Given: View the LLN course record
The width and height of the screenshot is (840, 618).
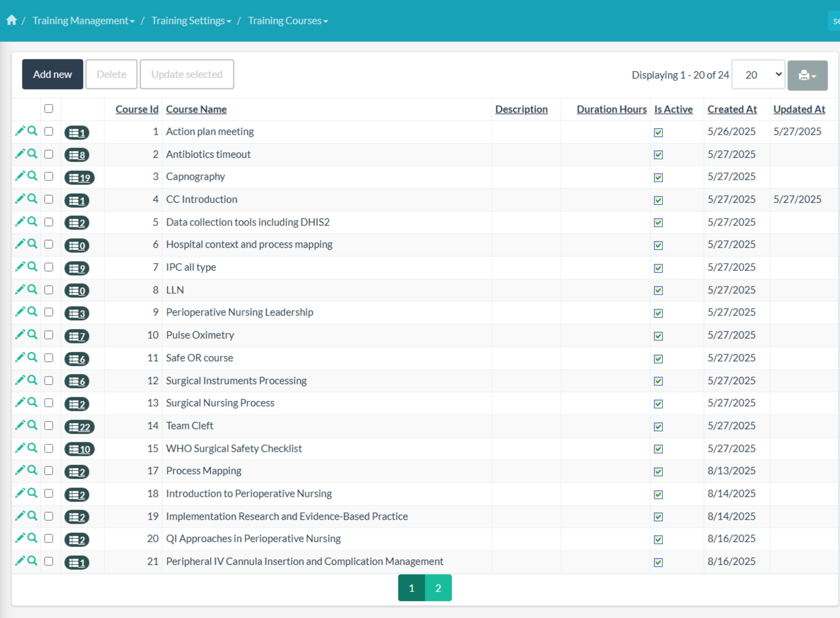Looking at the screenshot, I should tap(33, 289).
